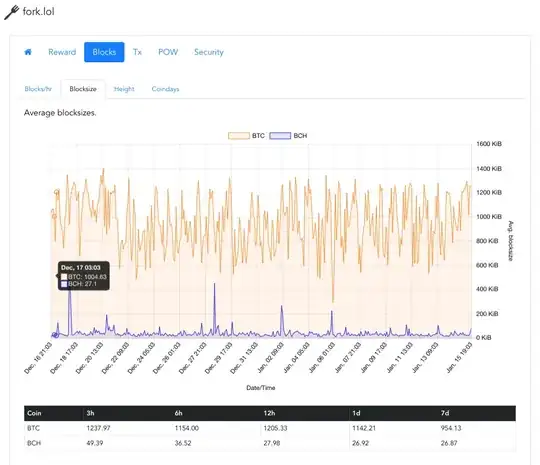
Task: Click the BTC 6h value 1154.00
Action: click(187, 428)
